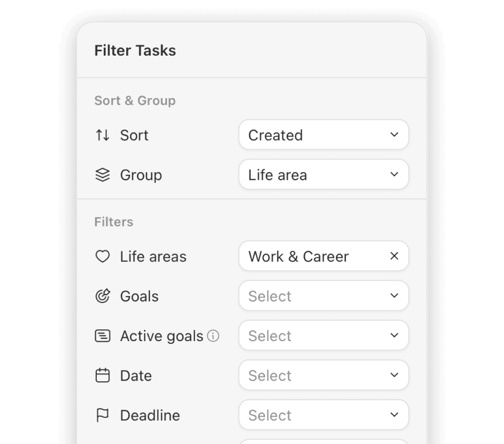Image resolution: width=504 pixels, height=444 pixels.
Task: Click the Date calendar icon
Action: tap(102, 376)
